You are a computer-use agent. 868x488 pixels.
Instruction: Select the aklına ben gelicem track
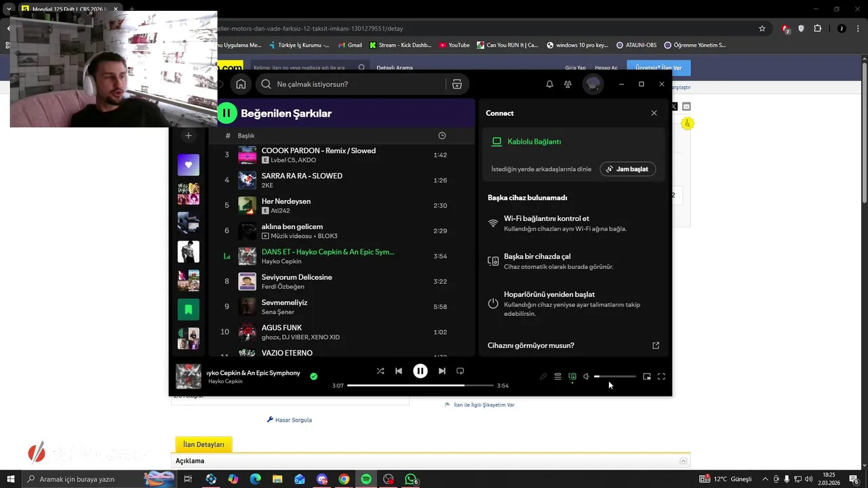tap(341, 230)
